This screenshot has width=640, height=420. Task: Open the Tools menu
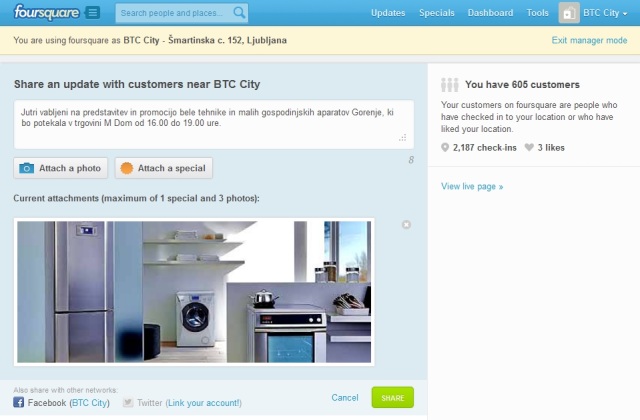537,13
